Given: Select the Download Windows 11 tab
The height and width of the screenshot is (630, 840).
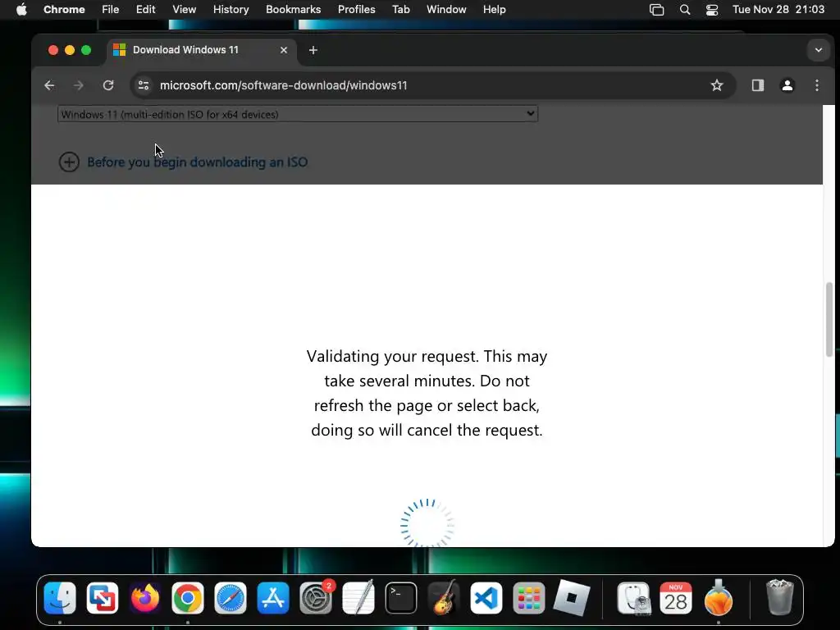Looking at the screenshot, I should [201, 50].
